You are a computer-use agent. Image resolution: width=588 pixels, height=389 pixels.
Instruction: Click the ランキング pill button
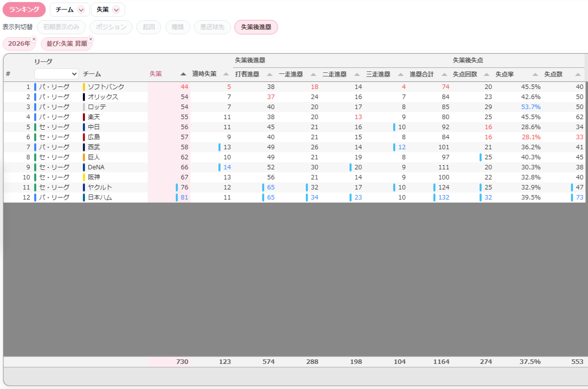(24, 10)
